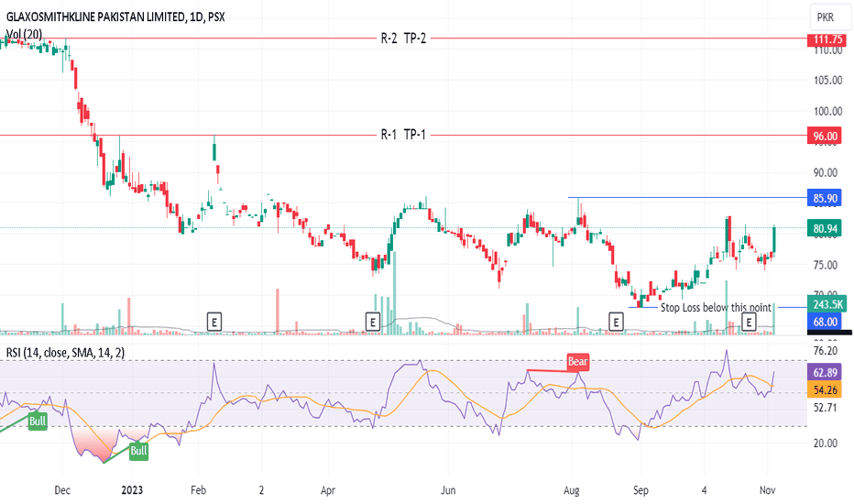The image size is (854, 504).
Task: Click the 85.90 blue price label
Action: tap(824, 198)
